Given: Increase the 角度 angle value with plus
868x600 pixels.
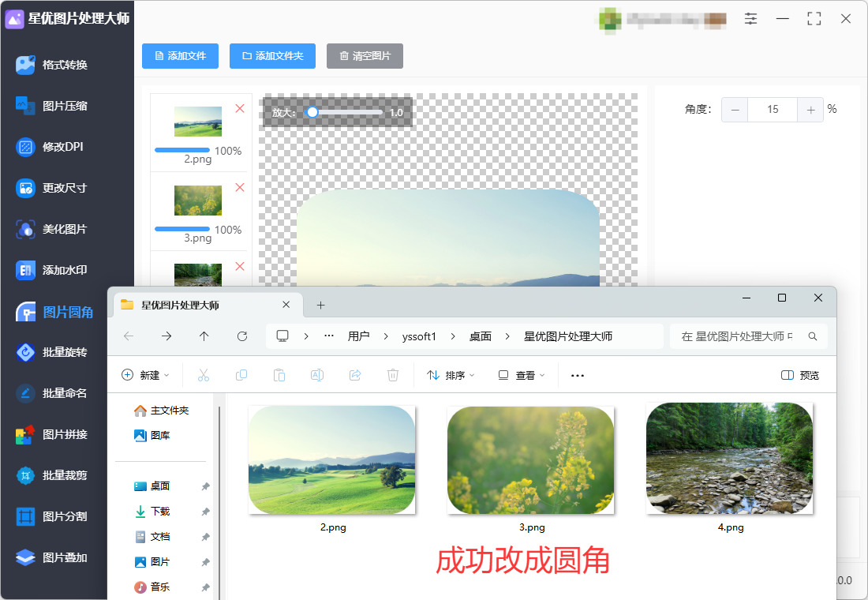Looking at the screenshot, I should point(810,110).
